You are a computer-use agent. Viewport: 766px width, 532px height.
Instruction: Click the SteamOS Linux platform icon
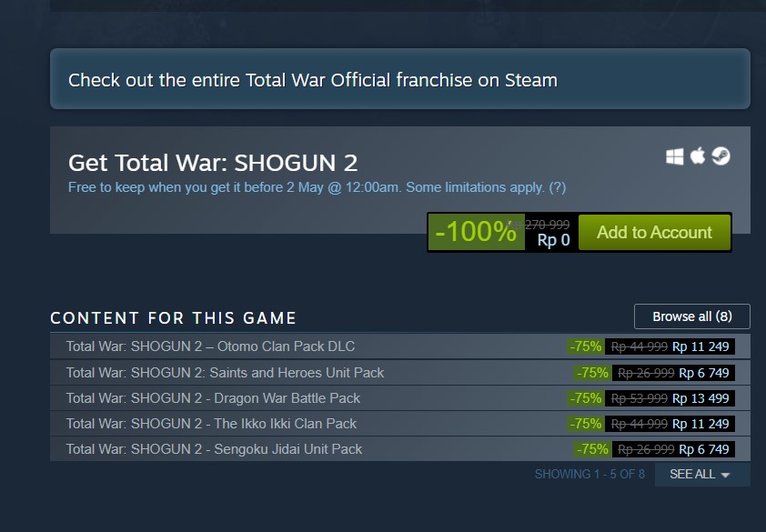pyautogui.click(x=721, y=156)
